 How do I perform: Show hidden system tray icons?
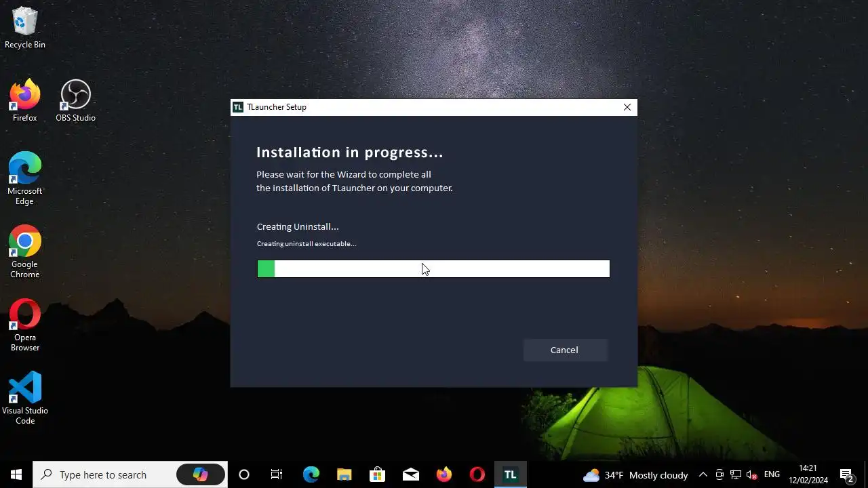[x=703, y=475]
